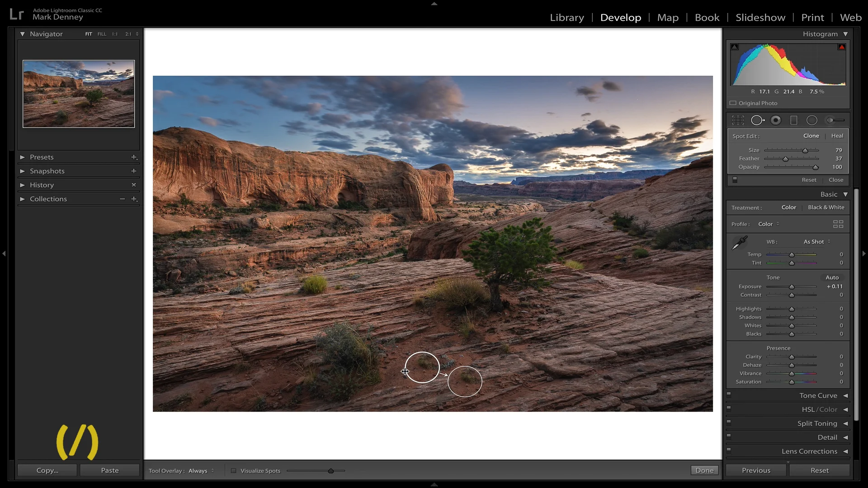The width and height of the screenshot is (868, 488).
Task: Enable the Visualize Spots checkbox
Action: tap(234, 471)
